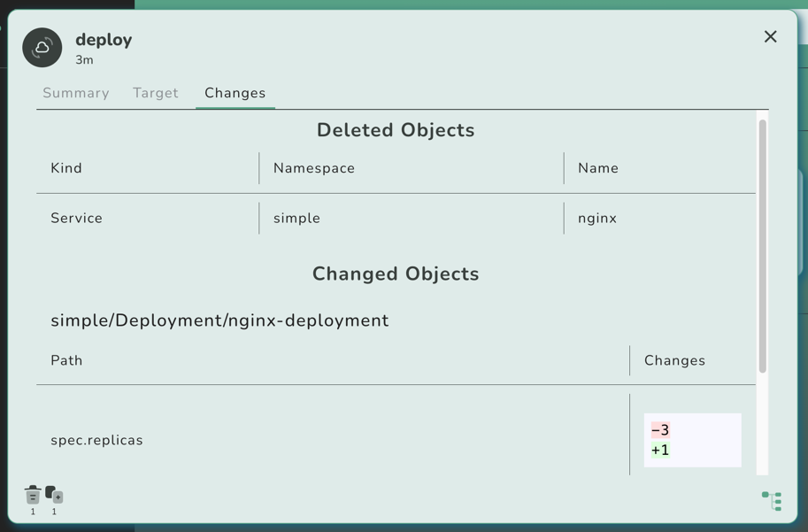Click the removed -3 diff line
The width and height of the screenshot is (808, 532).
[660, 430]
